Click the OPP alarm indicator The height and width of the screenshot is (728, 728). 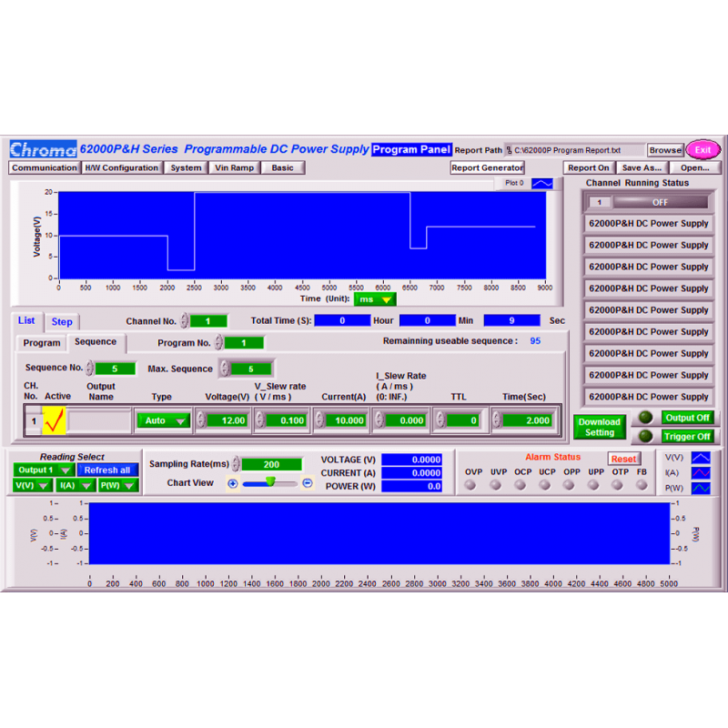[x=569, y=485]
